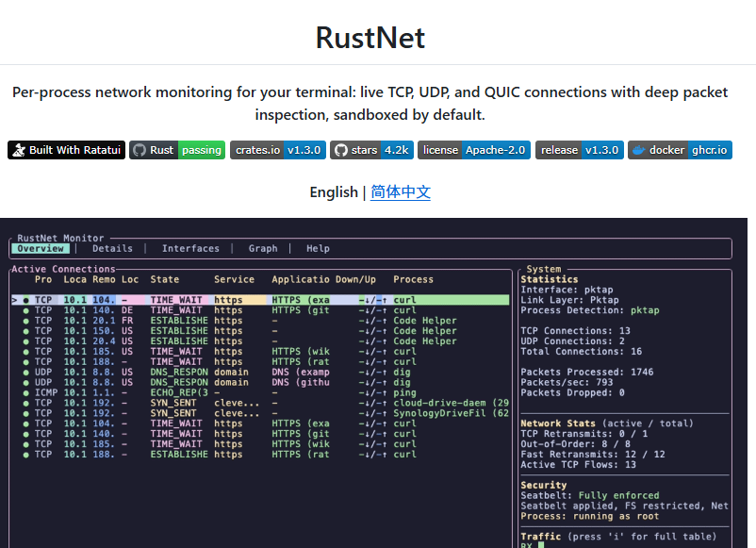Click the ICMP ECHO_REP ping row
Image resolution: width=756 pixels, height=548 pixels.
260,392
